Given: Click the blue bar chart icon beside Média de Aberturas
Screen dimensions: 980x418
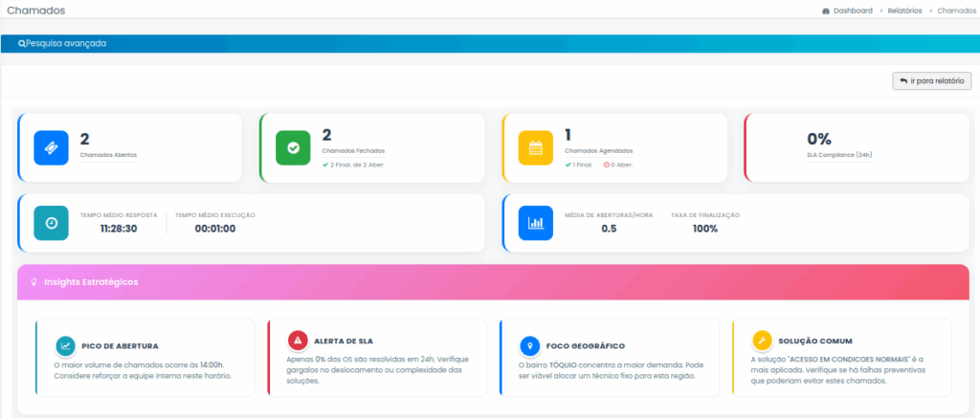Looking at the screenshot, I should 536,222.
